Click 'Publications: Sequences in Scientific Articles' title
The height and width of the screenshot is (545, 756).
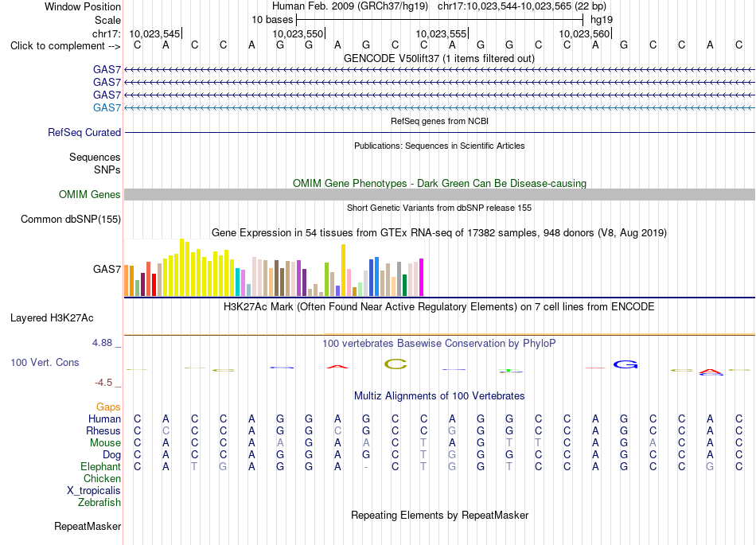tap(439, 146)
